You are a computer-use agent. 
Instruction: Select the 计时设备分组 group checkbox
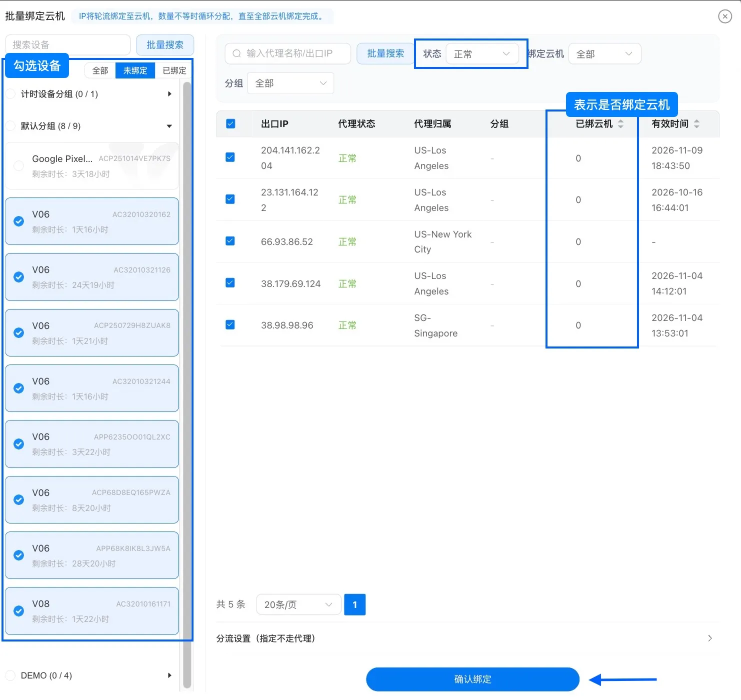[10, 94]
